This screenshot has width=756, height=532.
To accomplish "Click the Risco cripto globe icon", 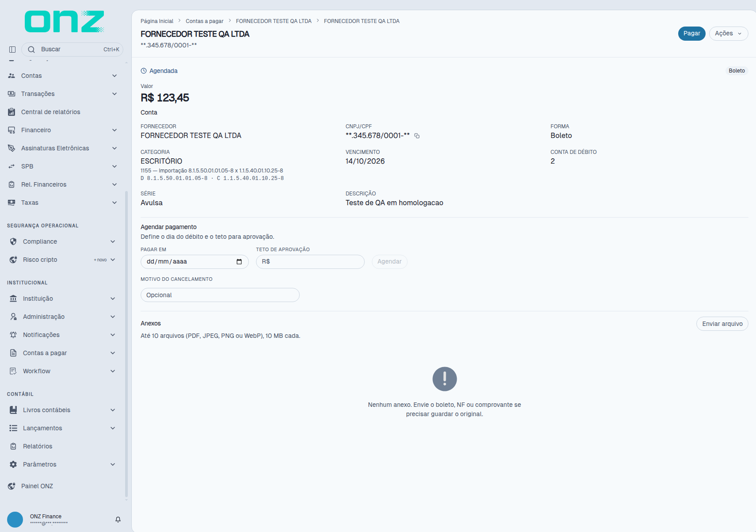I will coord(13,260).
